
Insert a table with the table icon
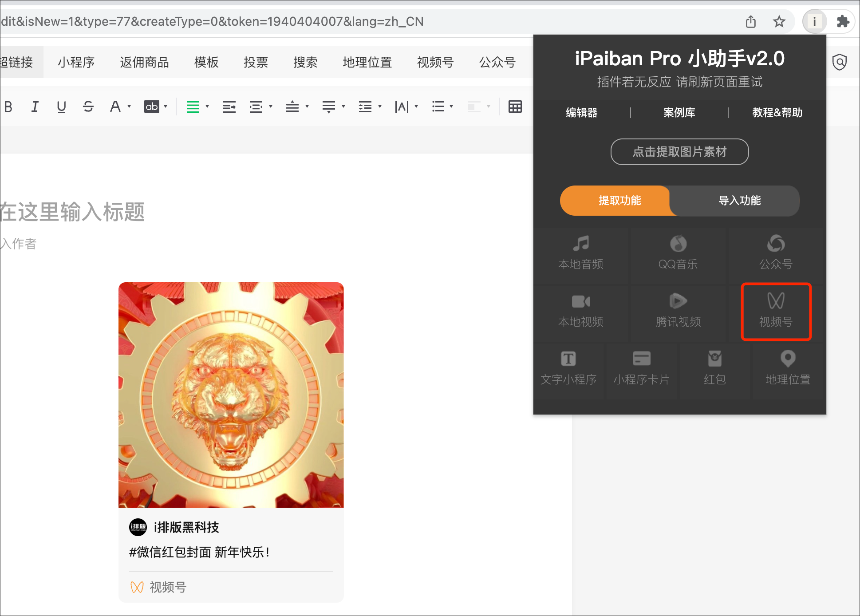[515, 107]
